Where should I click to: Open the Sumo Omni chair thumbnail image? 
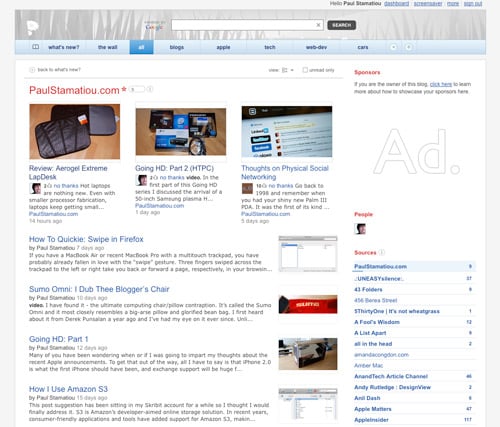pos(308,304)
